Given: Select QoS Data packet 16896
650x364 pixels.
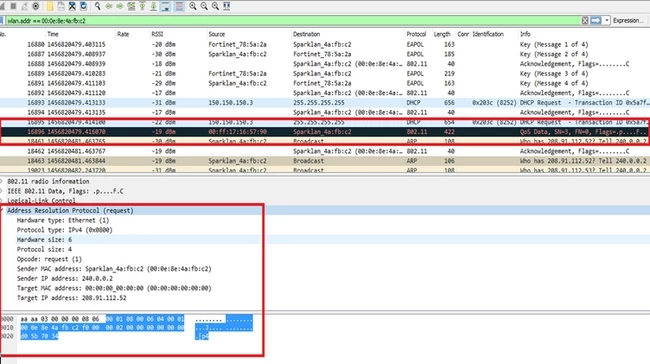Looking at the screenshot, I should pyautogui.click(x=325, y=132).
